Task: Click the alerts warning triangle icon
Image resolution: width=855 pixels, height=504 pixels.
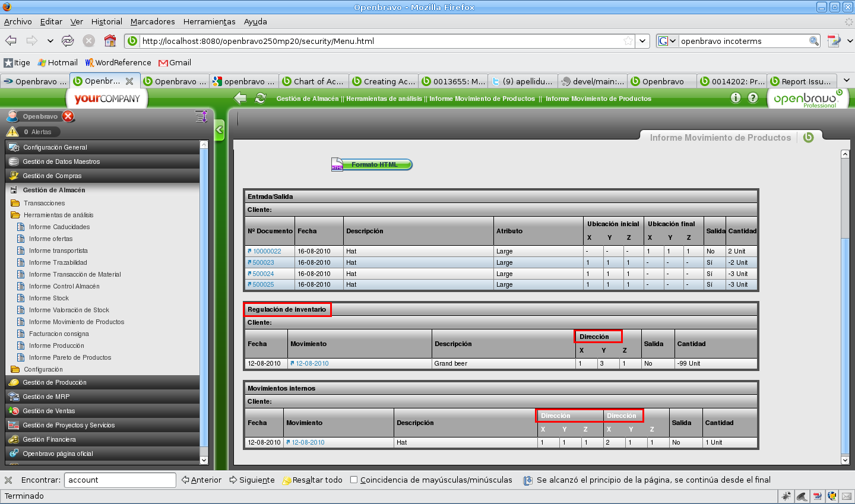Action: pos(12,132)
